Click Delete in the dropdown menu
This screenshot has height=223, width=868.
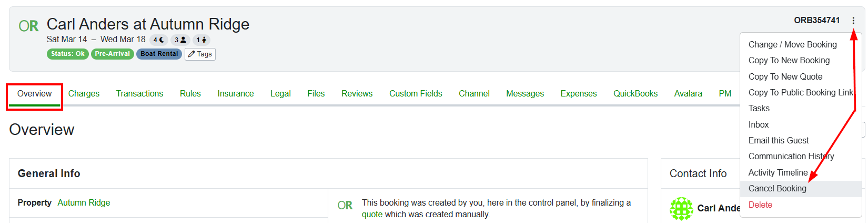801,205
